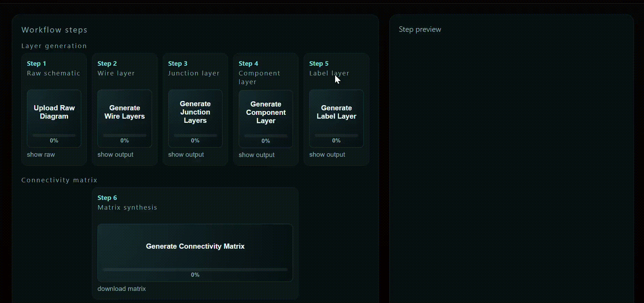Show output for Step 3 Junction layer
The image size is (644, 303).
(186, 155)
